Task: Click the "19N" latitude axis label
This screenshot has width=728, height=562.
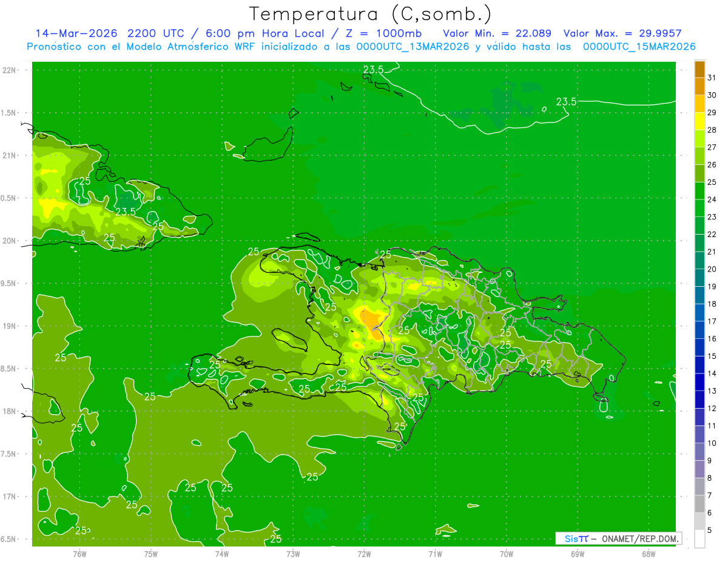Action: click(x=9, y=326)
